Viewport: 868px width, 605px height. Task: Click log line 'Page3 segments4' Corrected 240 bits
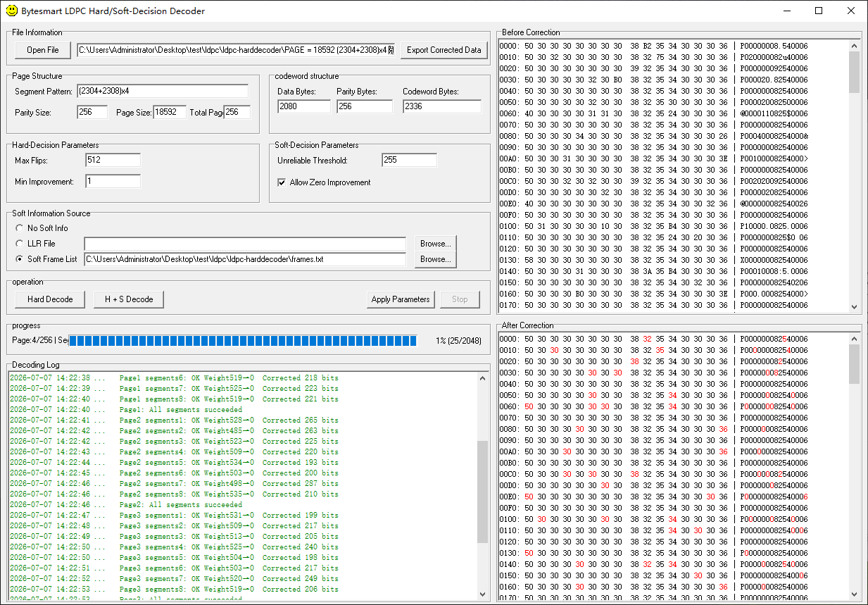pyautogui.click(x=174, y=547)
